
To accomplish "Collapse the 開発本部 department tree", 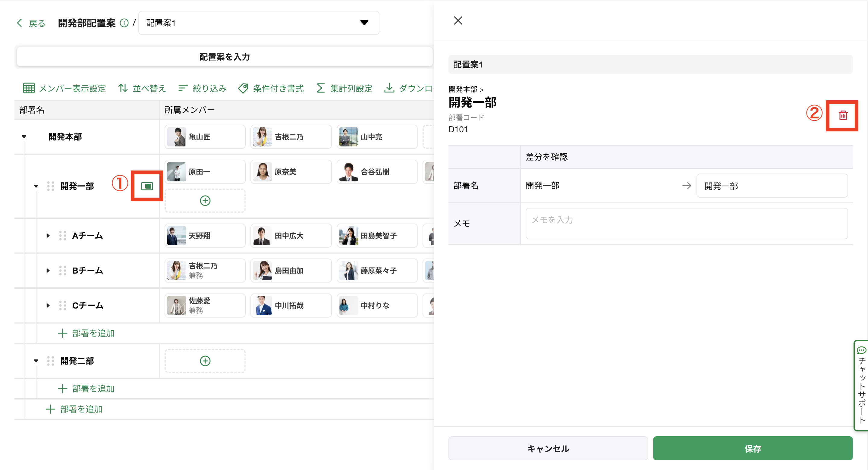I will coord(24,137).
